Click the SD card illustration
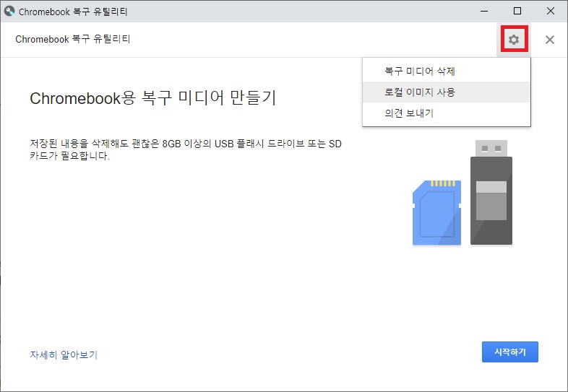 [x=436, y=213]
